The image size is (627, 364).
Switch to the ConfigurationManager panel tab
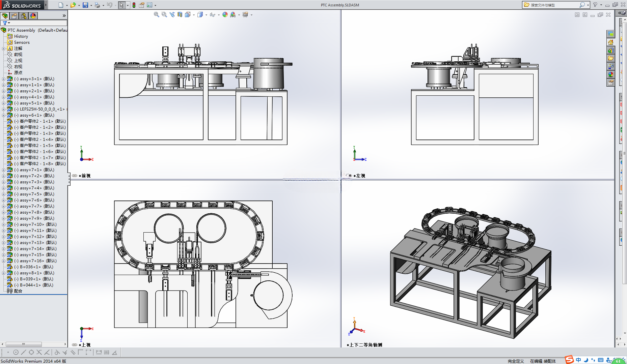tap(24, 16)
